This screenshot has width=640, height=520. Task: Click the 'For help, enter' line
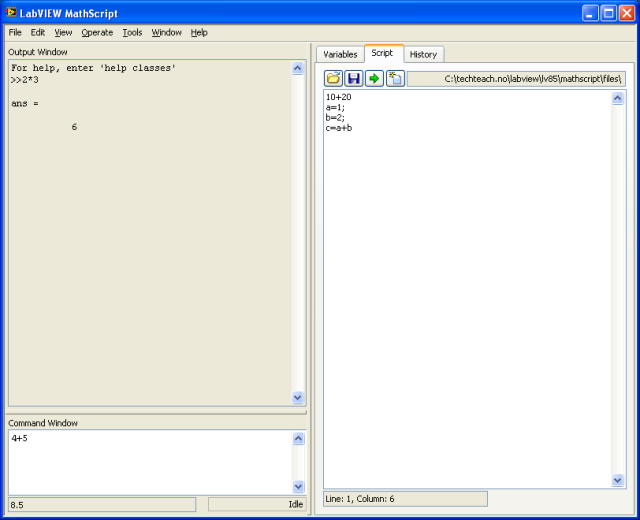93,68
